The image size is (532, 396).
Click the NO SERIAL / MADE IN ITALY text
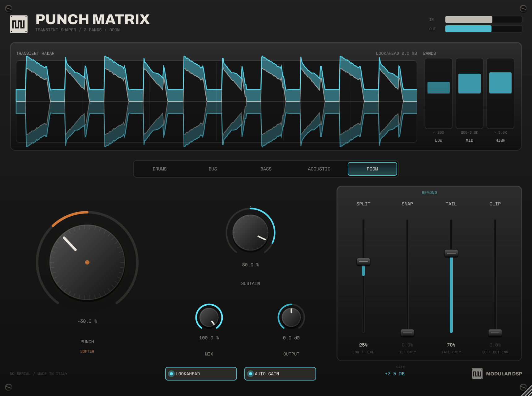click(x=39, y=374)
